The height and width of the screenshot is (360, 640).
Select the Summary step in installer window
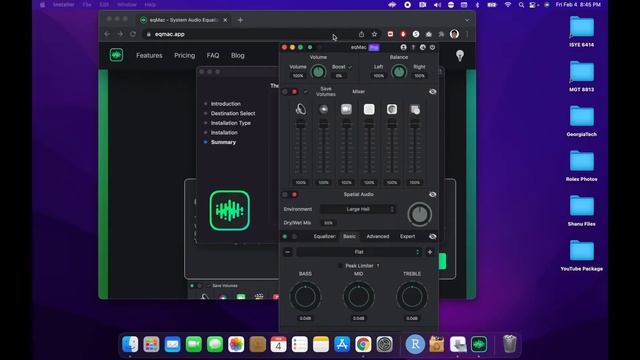click(x=223, y=142)
